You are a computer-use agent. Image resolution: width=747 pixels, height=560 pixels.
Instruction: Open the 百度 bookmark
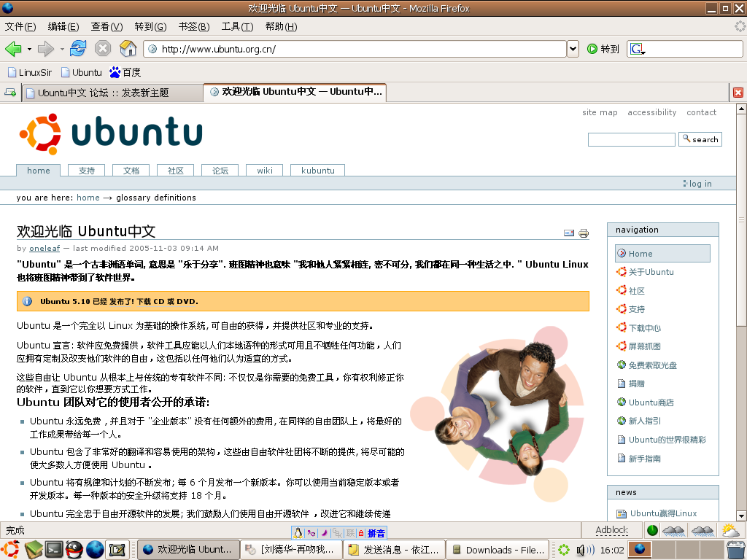pos(125,72)
